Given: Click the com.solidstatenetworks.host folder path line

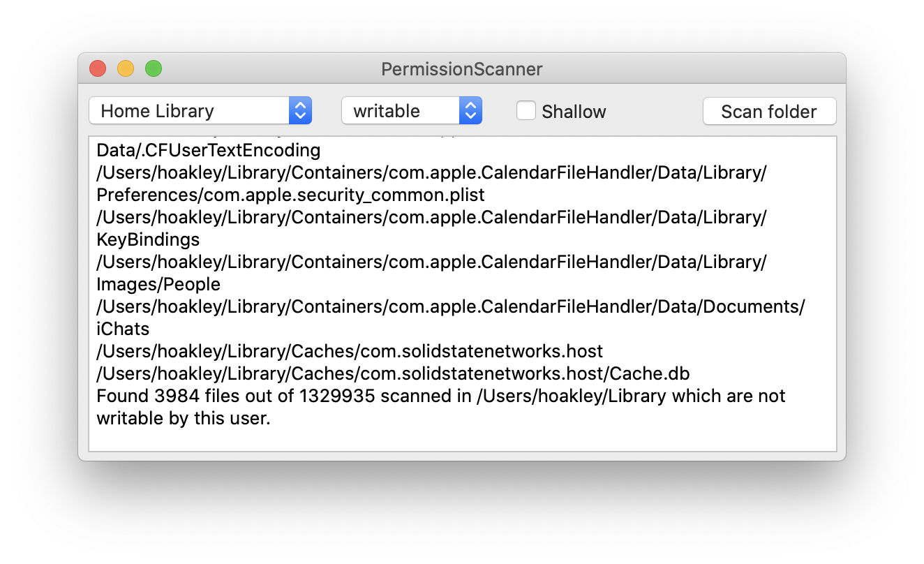Looking at the screenshot, I should [x=349, y=351].
